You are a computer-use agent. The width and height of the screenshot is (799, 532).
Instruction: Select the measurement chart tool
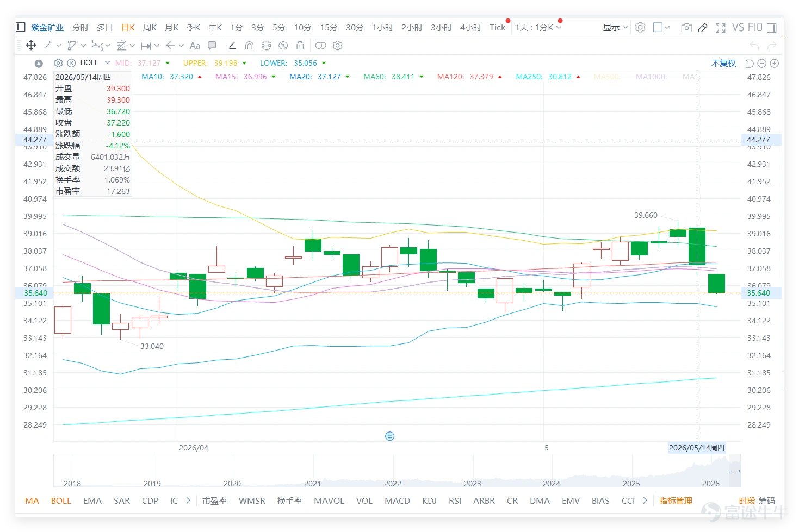click(x=122, y=46)
